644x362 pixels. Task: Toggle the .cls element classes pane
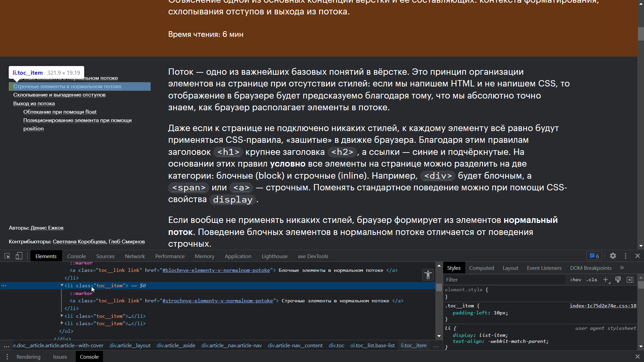[x=592, y=280]
